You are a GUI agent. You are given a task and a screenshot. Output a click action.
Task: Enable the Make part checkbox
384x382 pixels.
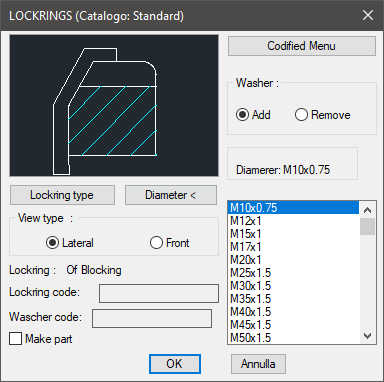(41, 339)
